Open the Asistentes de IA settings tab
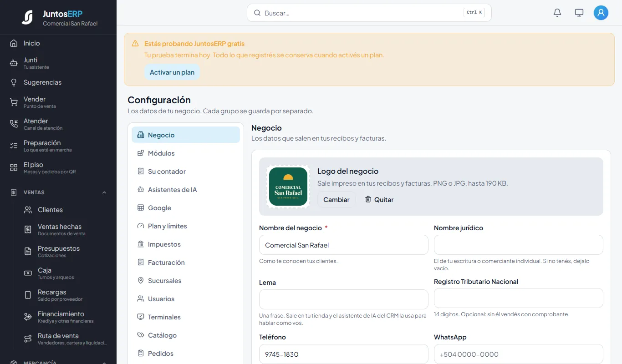The image size is (622, 364). [186, 190]
